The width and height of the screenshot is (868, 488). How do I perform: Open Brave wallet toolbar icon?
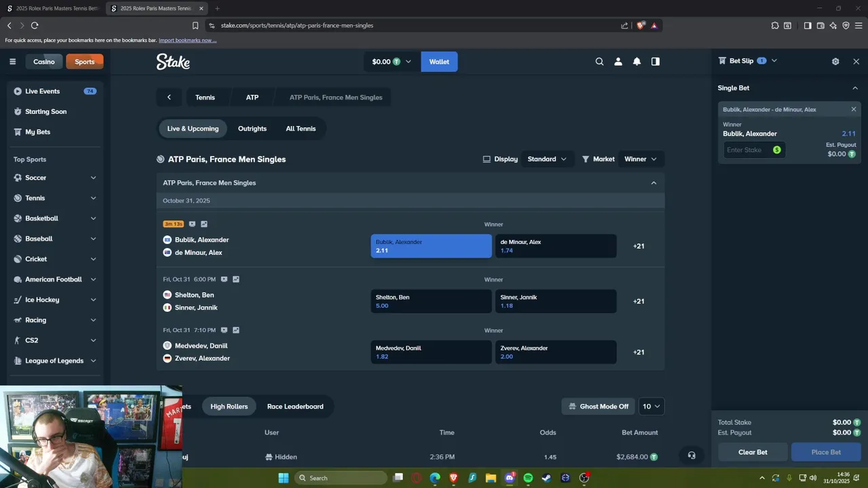tap(821, 25)
